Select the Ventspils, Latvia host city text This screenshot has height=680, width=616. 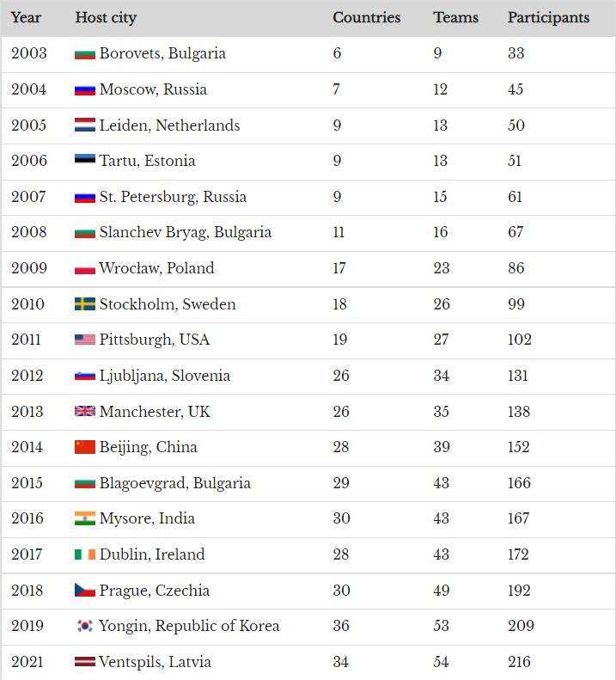tap(156, 662)
